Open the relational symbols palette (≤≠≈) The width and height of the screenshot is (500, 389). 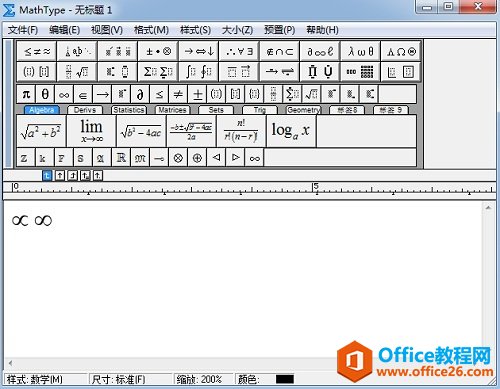[x=37, y=51]
